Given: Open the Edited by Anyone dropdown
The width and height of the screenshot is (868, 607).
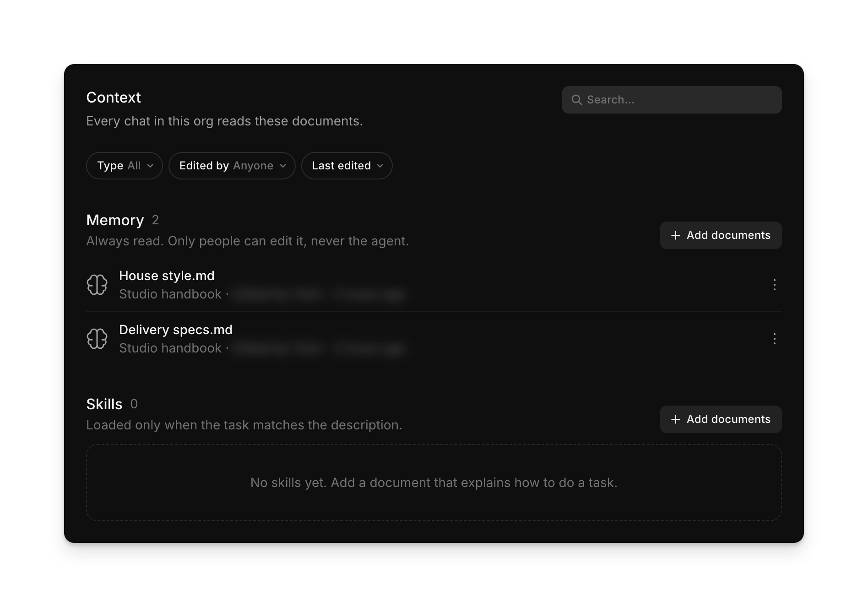Looking at the screenshot, I should pyautogui.click(x=232, y=166).
